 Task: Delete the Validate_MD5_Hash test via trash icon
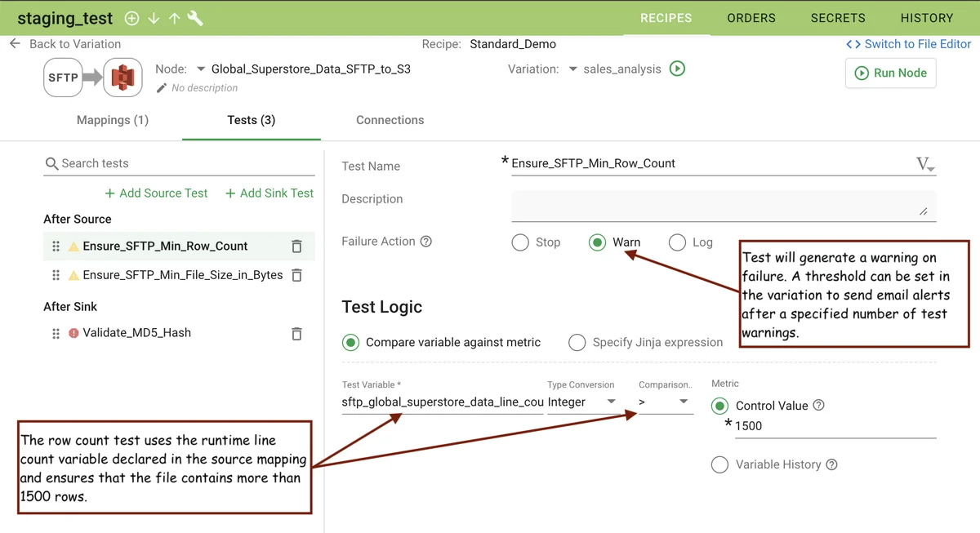[x=296, y=333]
